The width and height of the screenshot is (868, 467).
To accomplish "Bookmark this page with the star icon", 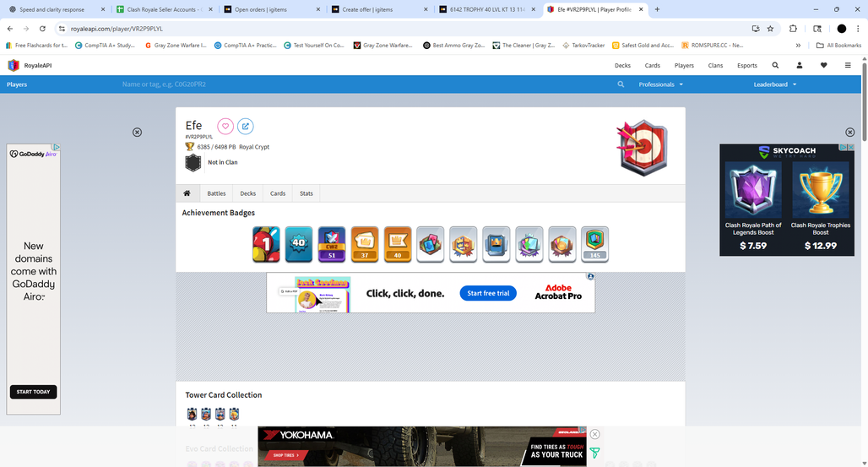I will point(770,28).
